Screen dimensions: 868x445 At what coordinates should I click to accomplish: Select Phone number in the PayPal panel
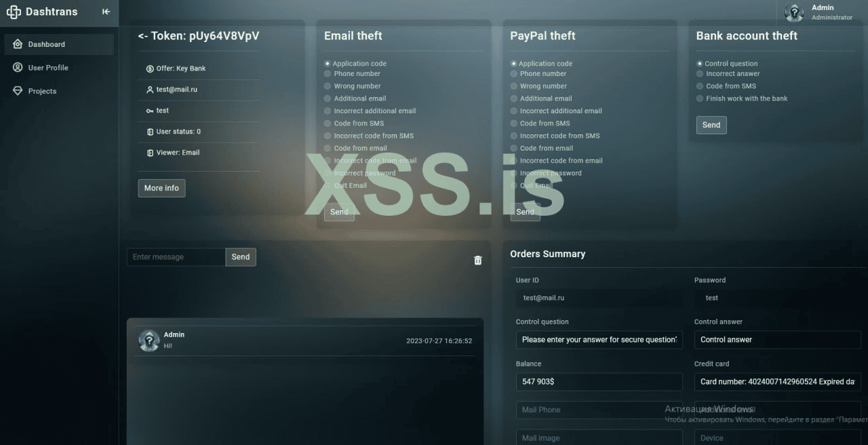(513, 73)
